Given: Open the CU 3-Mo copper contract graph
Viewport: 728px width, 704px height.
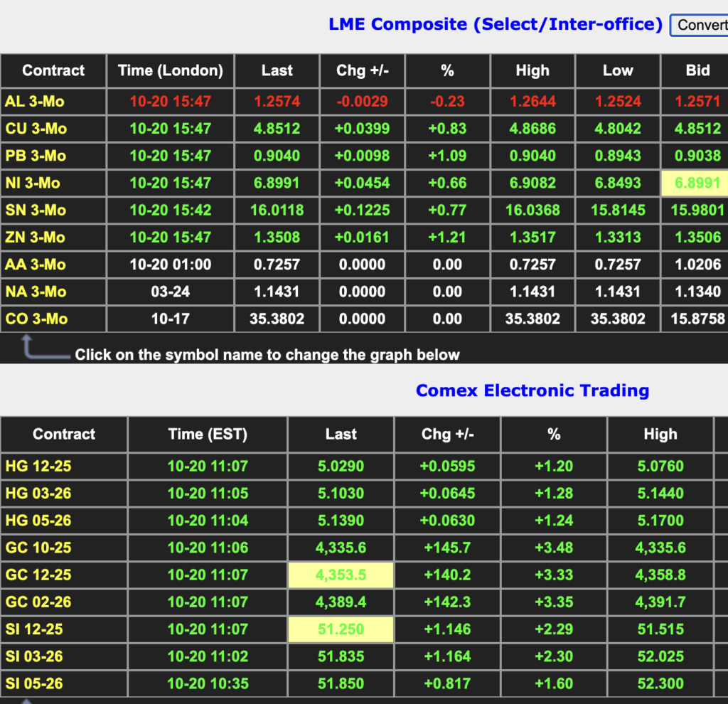Looking at the screenshot, I should pos(36,129).
